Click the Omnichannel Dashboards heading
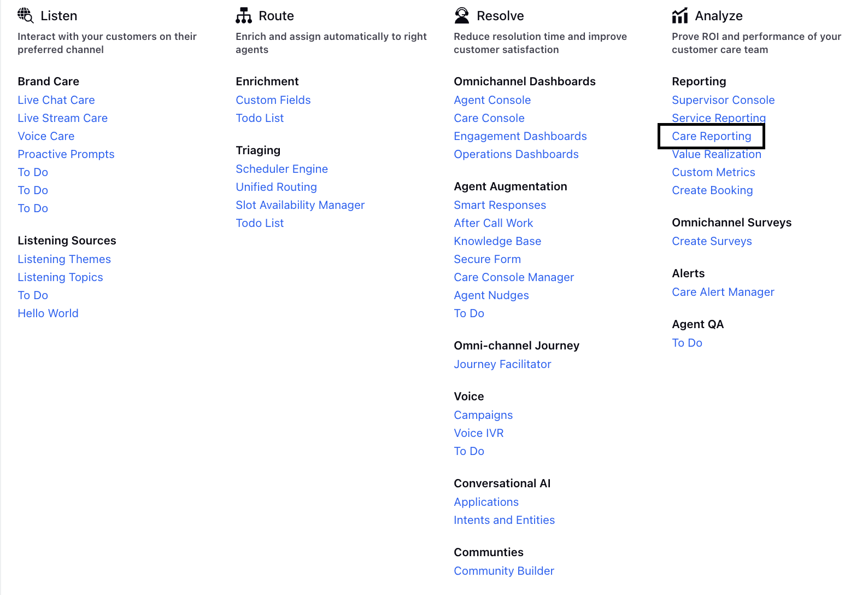Image resolution: width=868 pixels, height=595 pixels. [525, 81]
